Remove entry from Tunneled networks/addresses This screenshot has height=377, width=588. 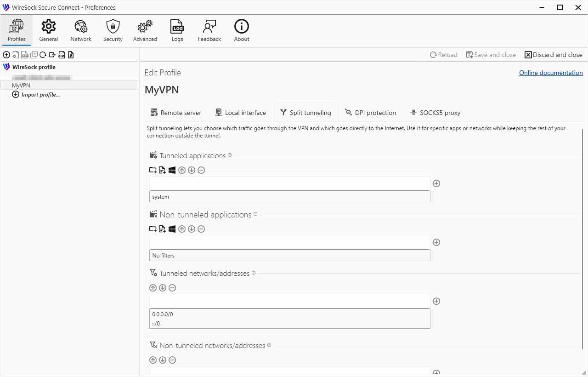point(172,288)
